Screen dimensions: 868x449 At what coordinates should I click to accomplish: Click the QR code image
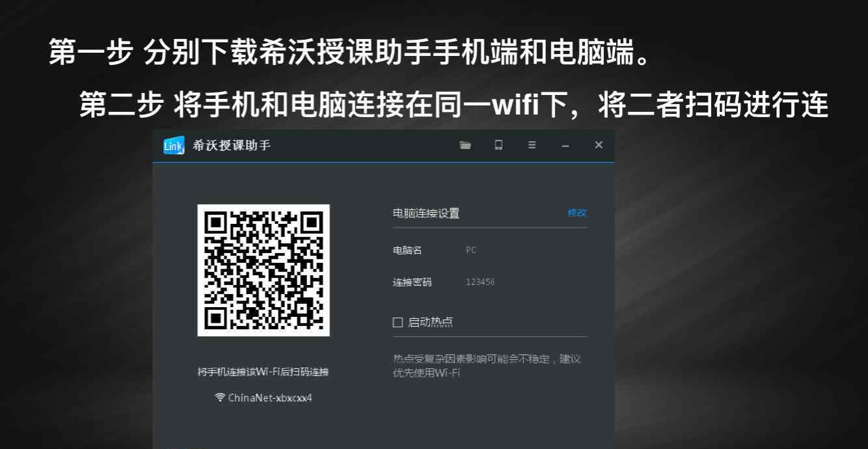point(264,270)
